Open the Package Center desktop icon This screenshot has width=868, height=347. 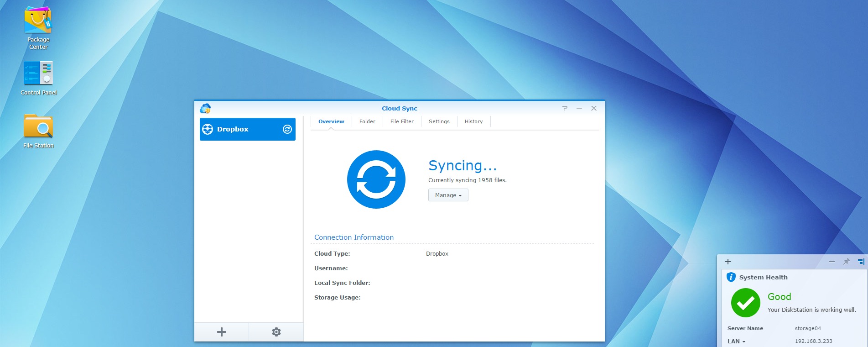pos(38,23)
